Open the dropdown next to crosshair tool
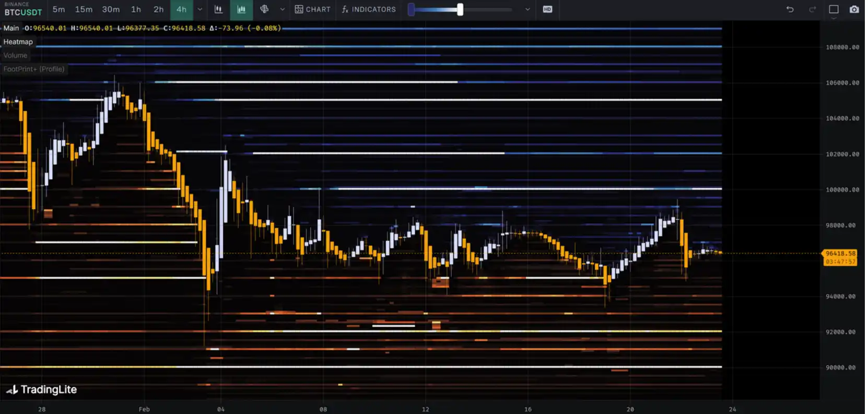868x414 pixels. coord(283,9)
